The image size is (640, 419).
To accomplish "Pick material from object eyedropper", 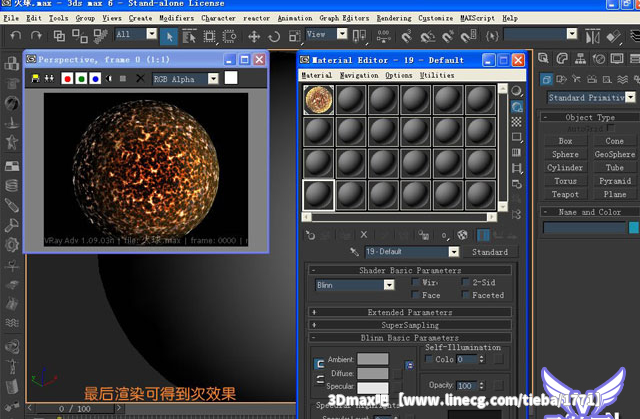I will 354,252.
